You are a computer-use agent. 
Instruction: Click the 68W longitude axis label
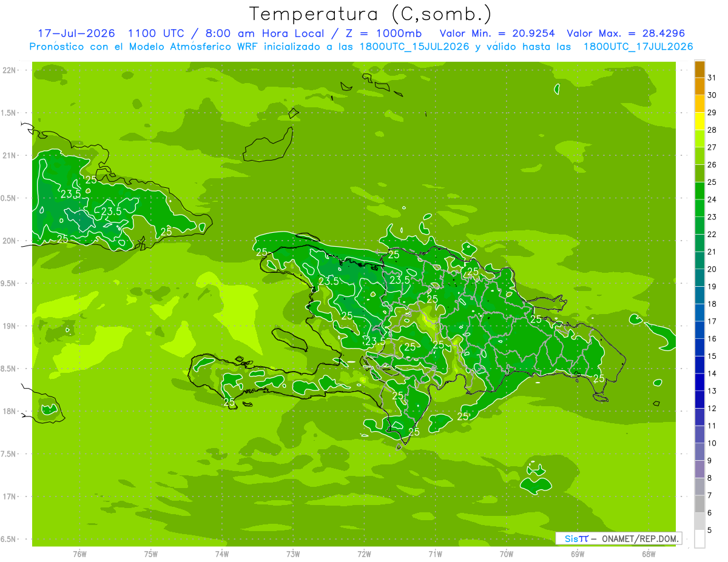click(x=648, y=554)
